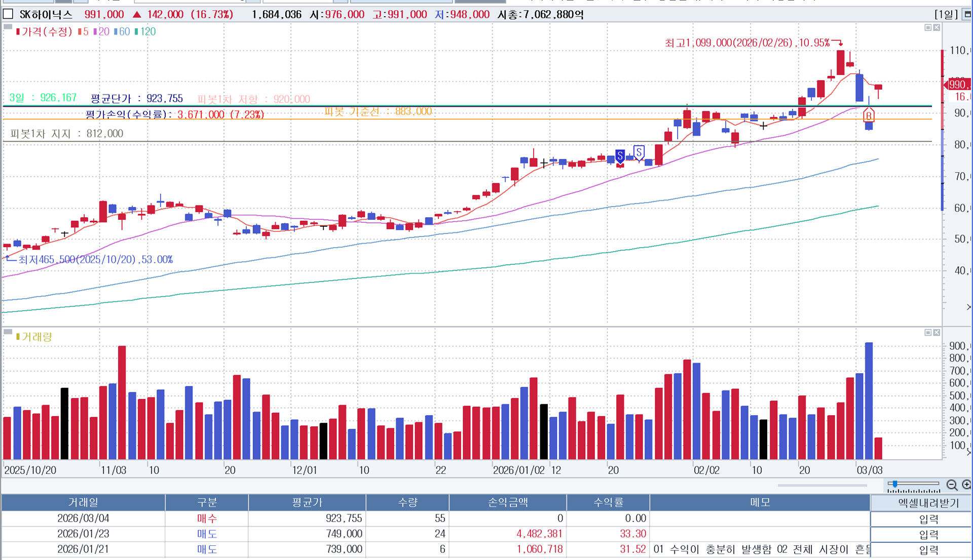The height and width of the screenshot is (560, 973).
Task: Click the 엑셀내려받기 button
Action: click(x=928, y=503)
